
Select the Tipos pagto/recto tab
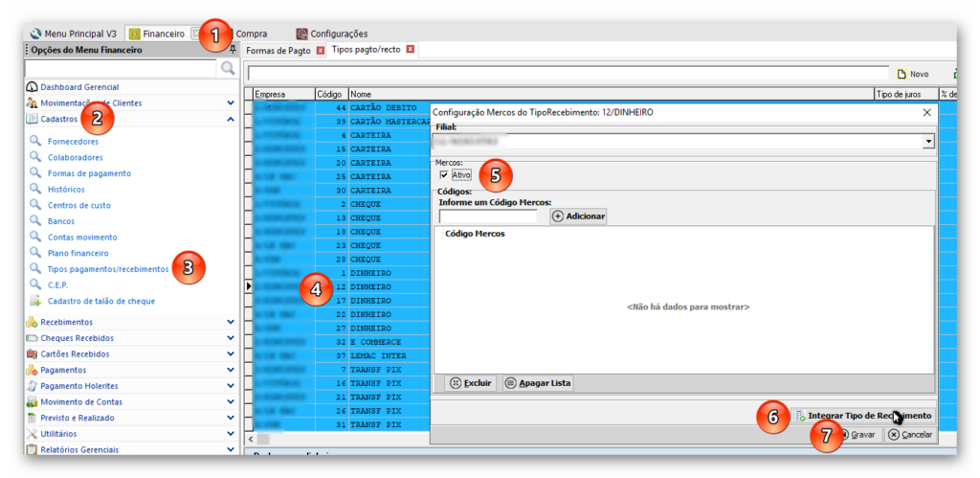(367, 49)
